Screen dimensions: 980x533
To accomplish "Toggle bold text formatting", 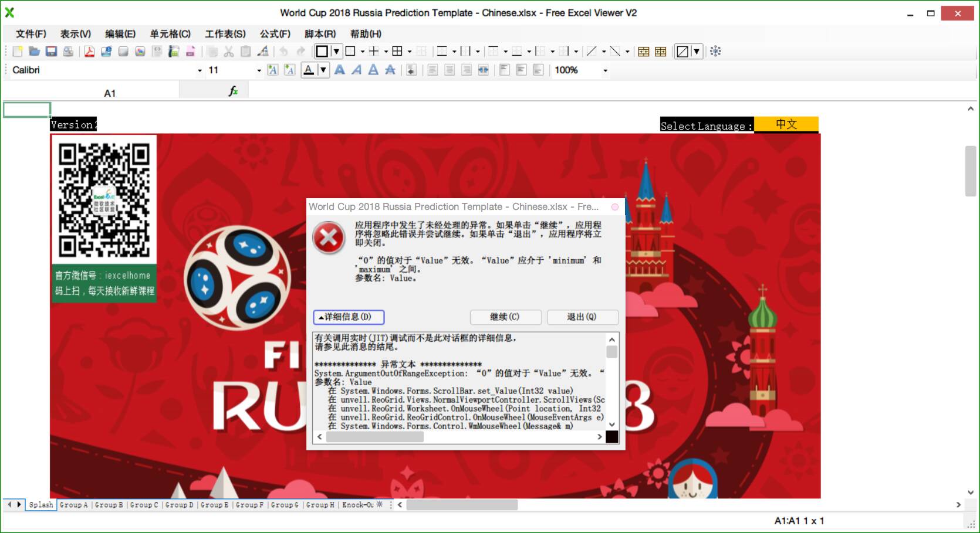I will point(340,70).
